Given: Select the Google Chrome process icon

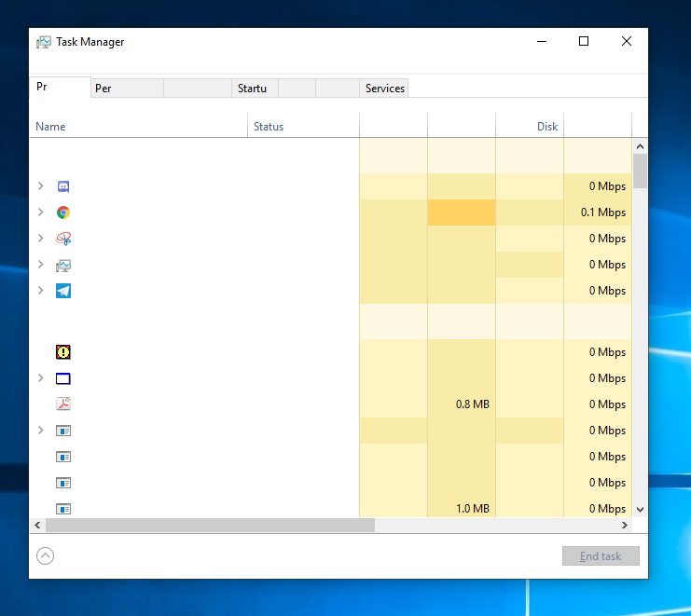Looking at the screenshot, I should coord(63,212).
